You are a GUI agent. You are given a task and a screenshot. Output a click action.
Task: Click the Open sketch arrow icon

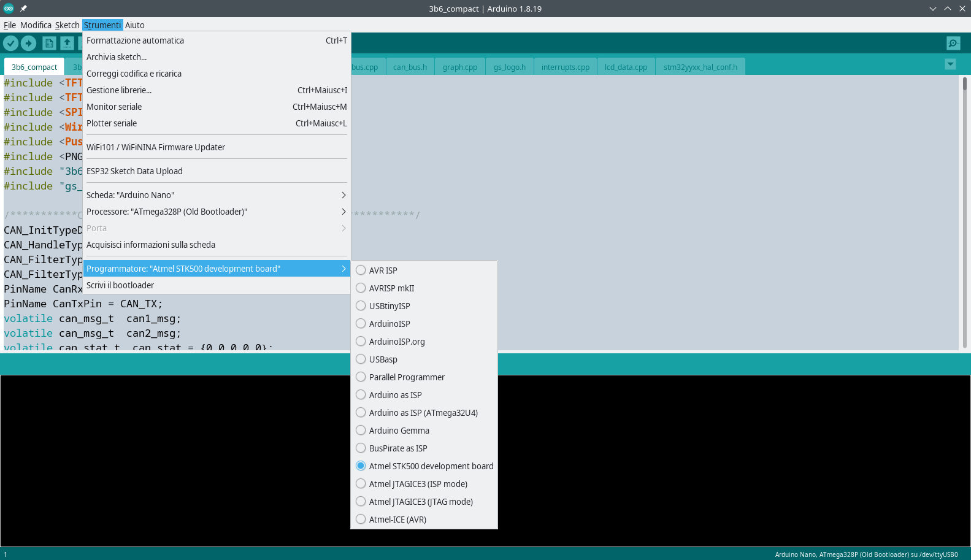point(67,43)
